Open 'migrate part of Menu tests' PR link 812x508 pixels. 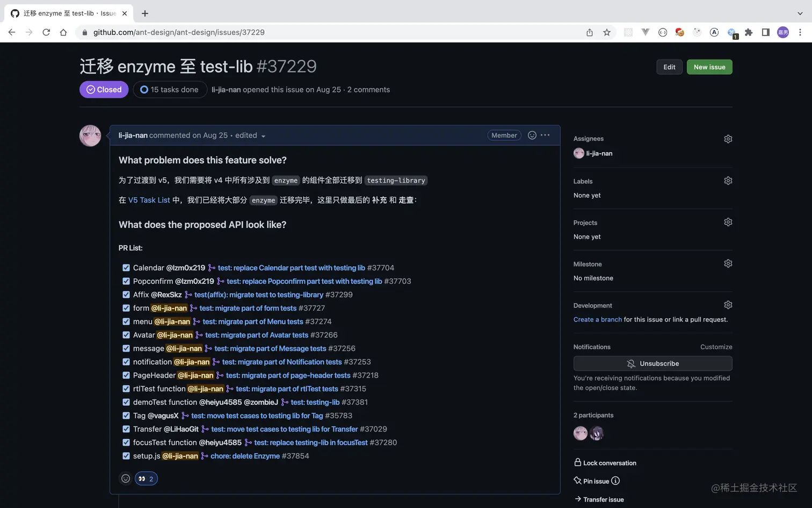click(253, 321)
